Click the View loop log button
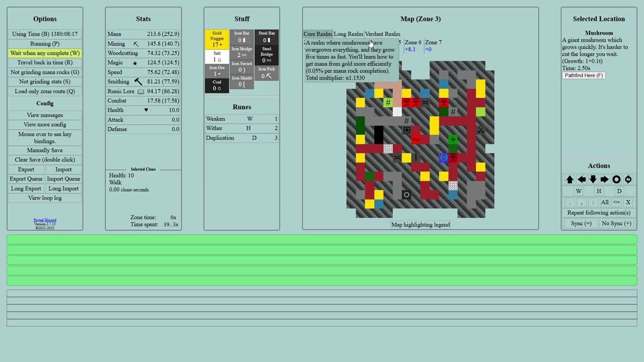The width and height of the screenshot is (644, 362). (45, 198)
